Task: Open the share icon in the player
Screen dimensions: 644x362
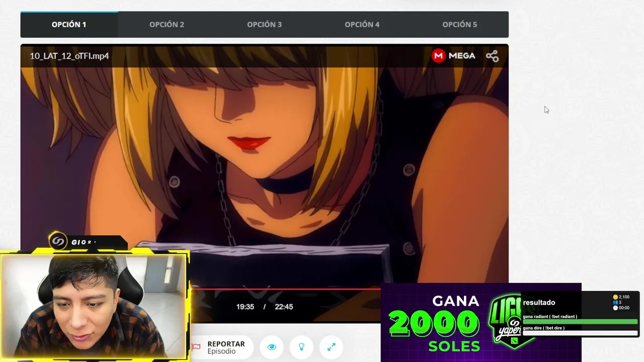Action: 492,56
